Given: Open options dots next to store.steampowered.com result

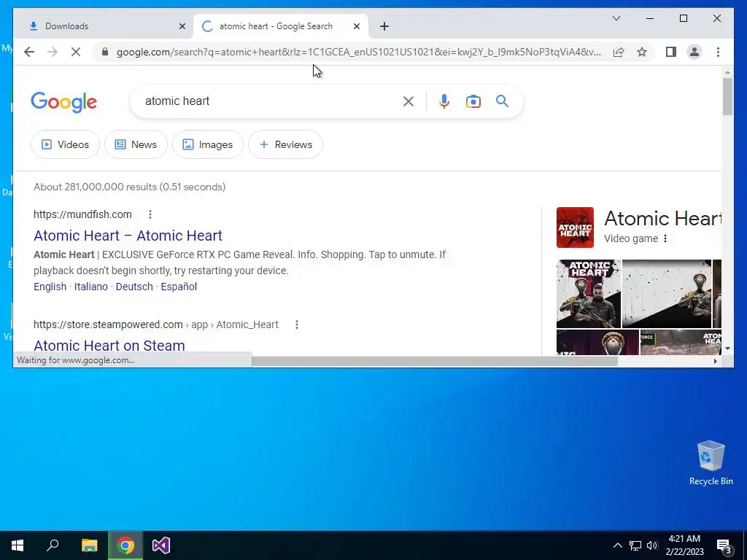Looking at the screenshot, I should click(x=297, y=324).
